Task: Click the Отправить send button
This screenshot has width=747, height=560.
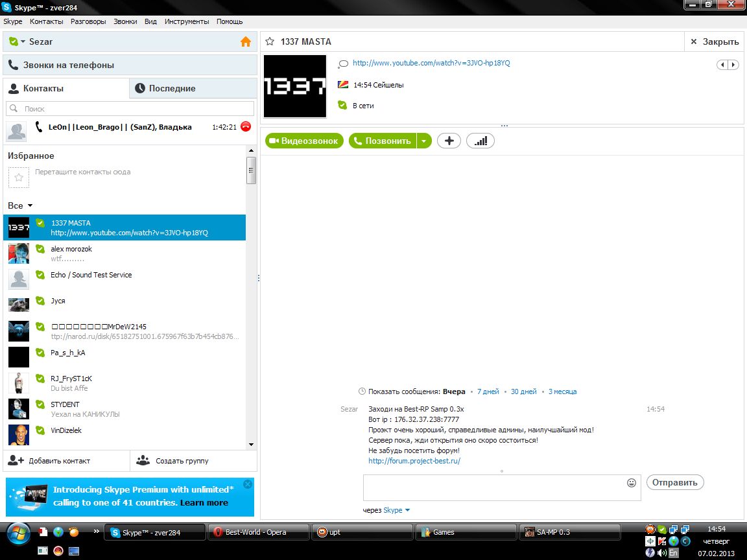Action: (674, 482)
